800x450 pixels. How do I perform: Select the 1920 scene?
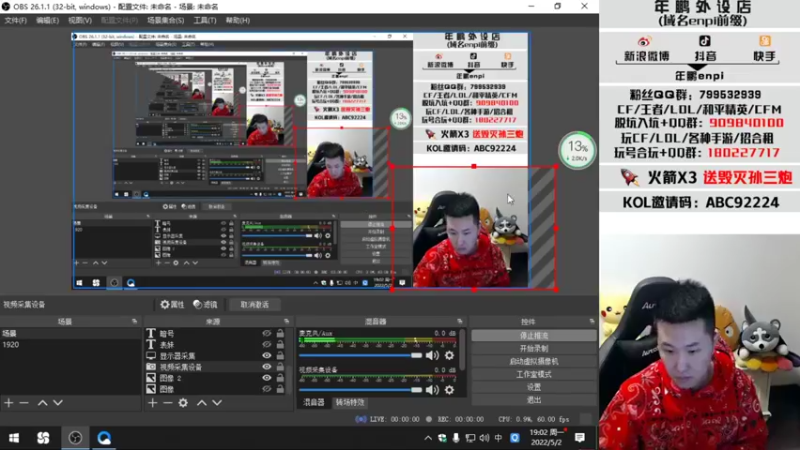pos(70,344)
